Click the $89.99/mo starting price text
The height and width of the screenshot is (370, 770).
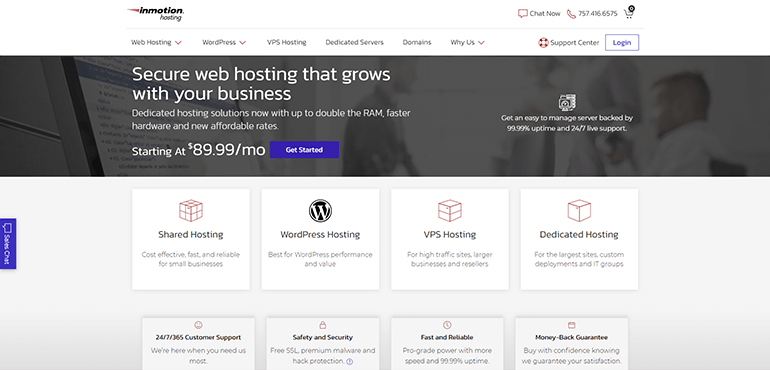pos(227,150)
